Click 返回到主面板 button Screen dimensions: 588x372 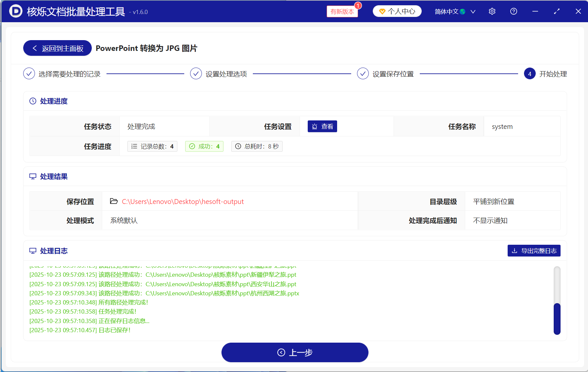(x=57, y=48)
